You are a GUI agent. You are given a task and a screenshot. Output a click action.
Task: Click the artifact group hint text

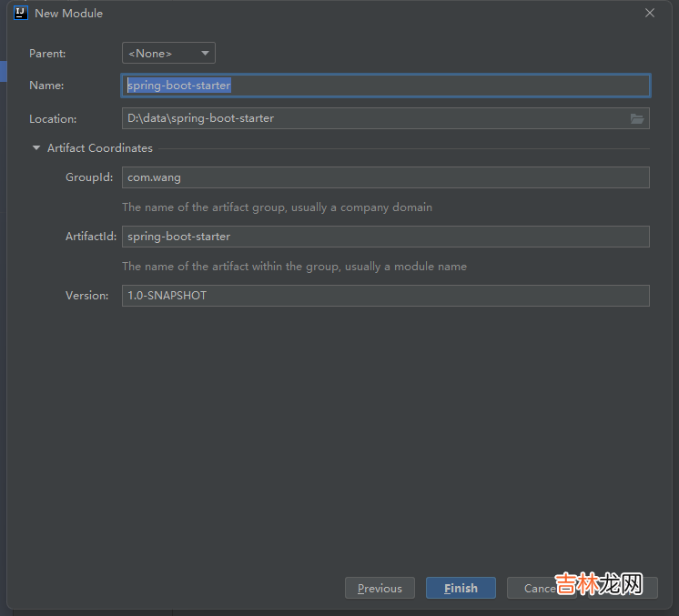click(277, 207)
